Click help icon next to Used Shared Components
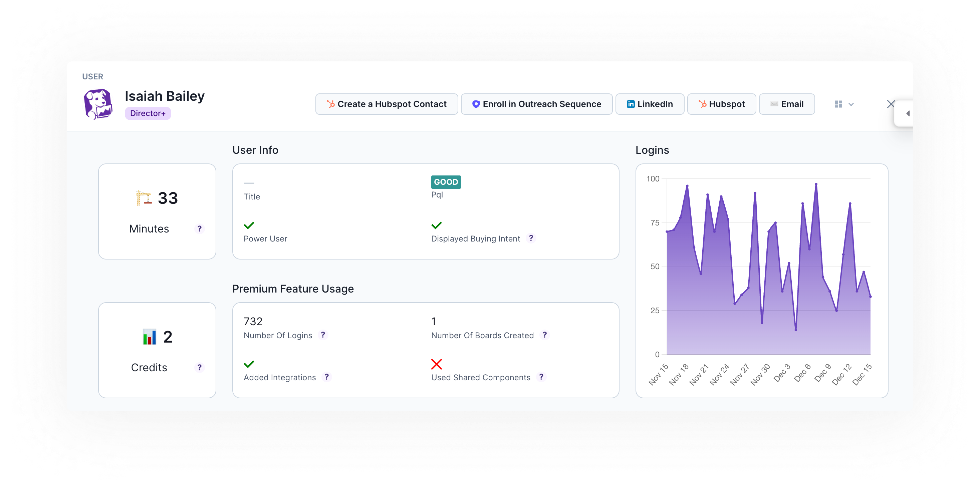 (541, 377)
